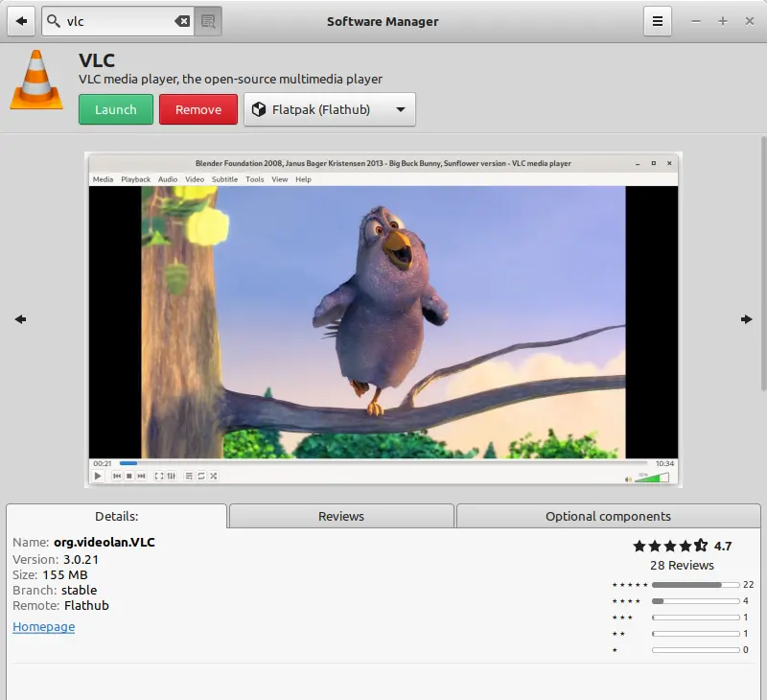Click the package name 'org.videolan.VLC'
This screenshot has width=767, height=700.
coord(105,542)
